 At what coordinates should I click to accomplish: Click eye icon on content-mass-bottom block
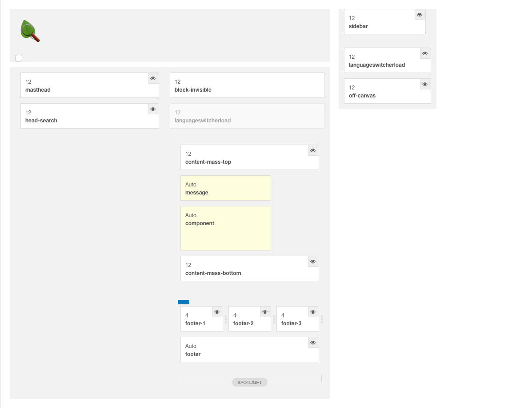tap(313, 262)
